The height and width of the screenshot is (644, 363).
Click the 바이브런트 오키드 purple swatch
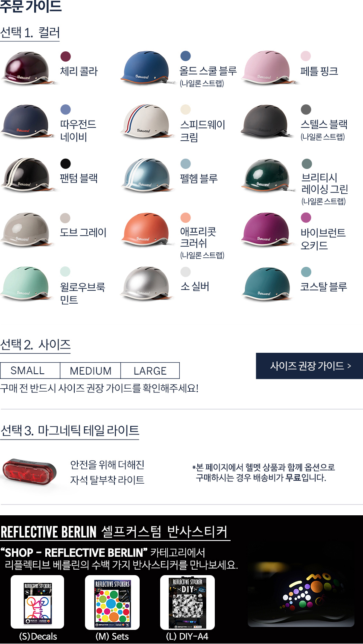(306, 218)
